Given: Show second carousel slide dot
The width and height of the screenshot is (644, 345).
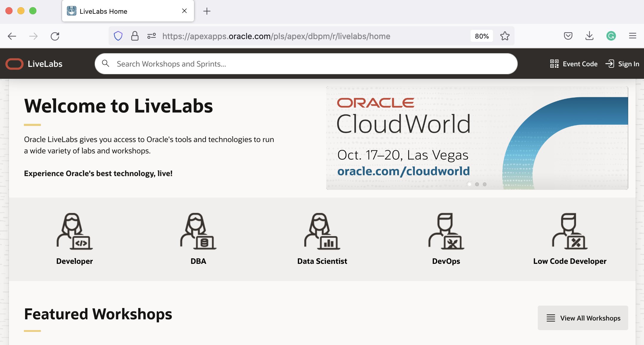Looking at the screenshot, I should pos(477,184).
